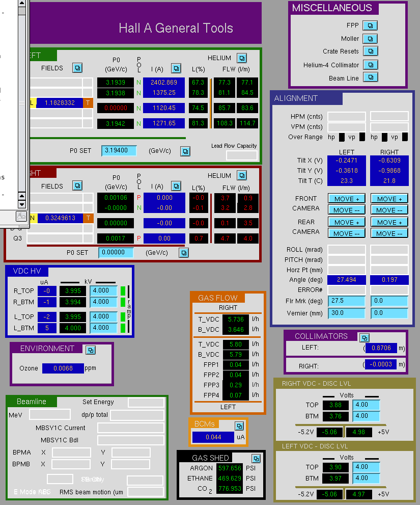Move left rear camera plus

347,222
